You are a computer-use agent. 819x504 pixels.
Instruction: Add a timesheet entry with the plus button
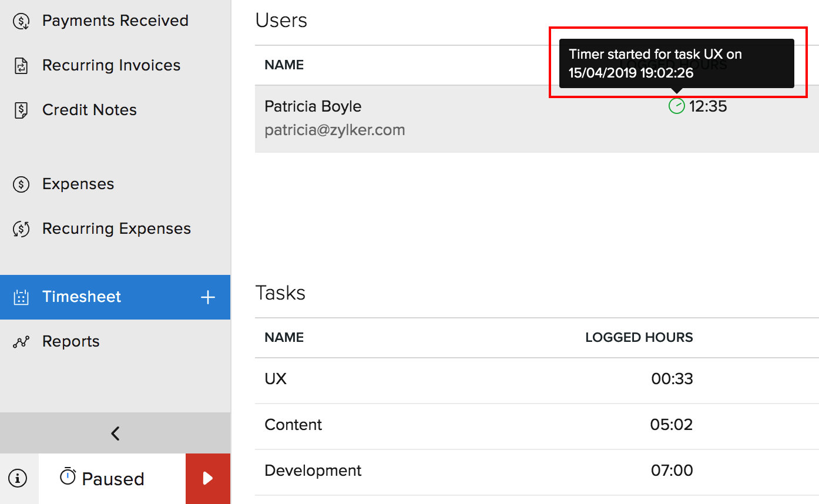tap(207, 297)
